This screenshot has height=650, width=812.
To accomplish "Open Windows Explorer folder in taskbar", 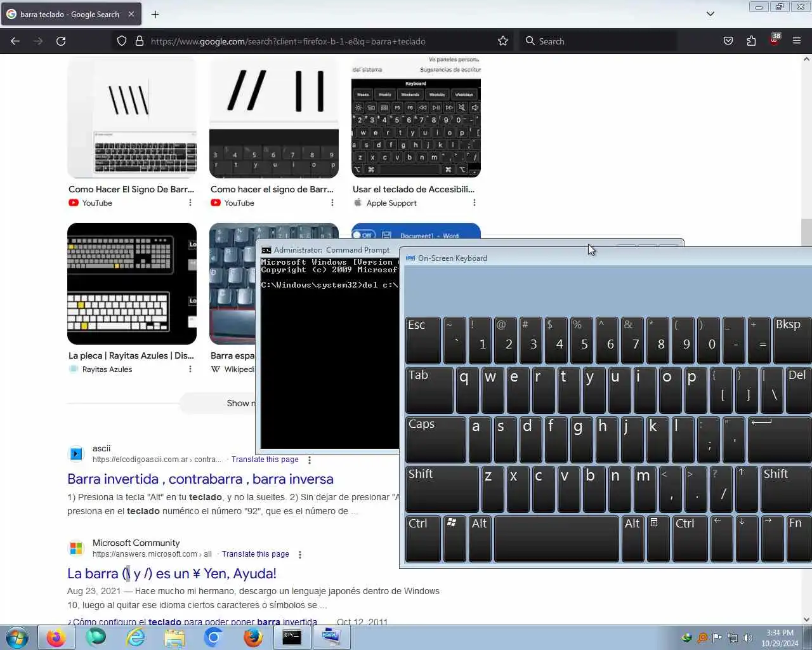I will pos(174,637).
